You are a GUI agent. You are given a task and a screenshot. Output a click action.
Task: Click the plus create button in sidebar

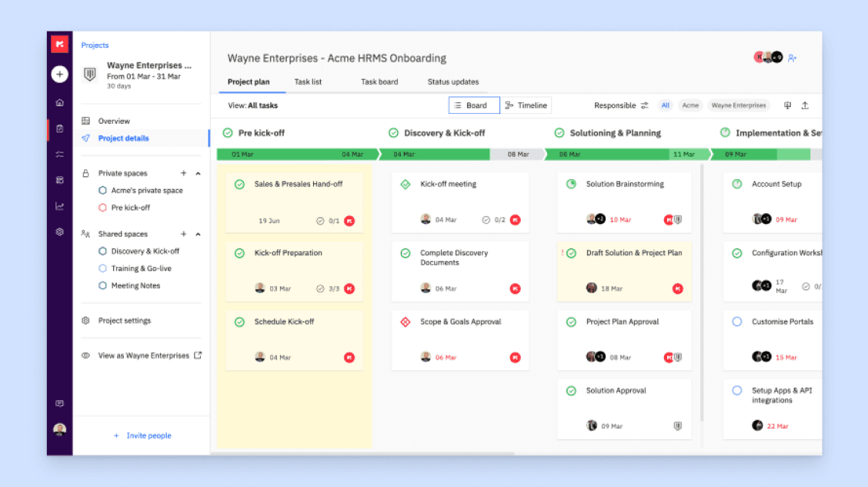[59, 74]
